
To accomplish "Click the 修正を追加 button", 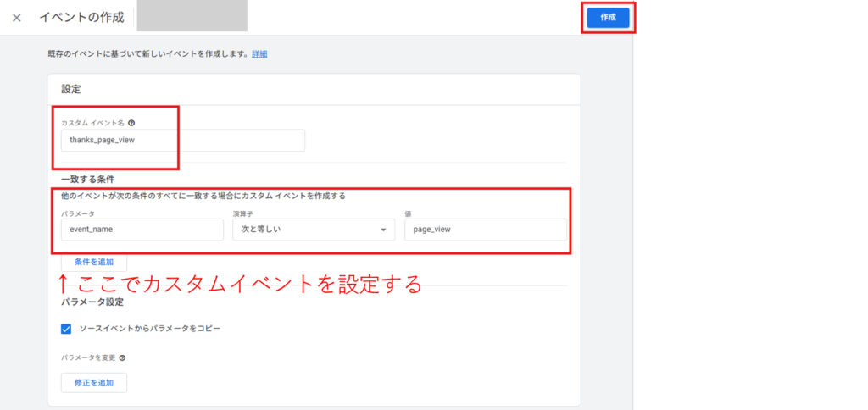I will click(94, 383).
